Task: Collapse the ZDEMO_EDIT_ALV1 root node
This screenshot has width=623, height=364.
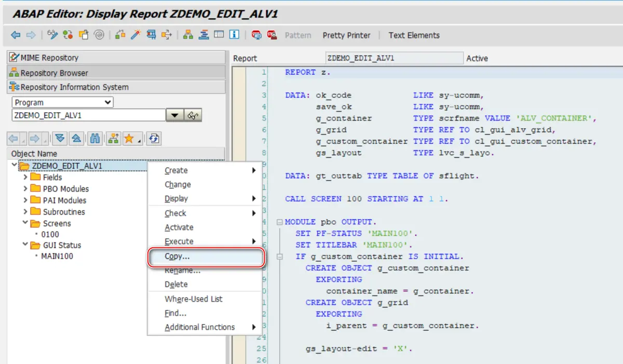Action: 14,166
